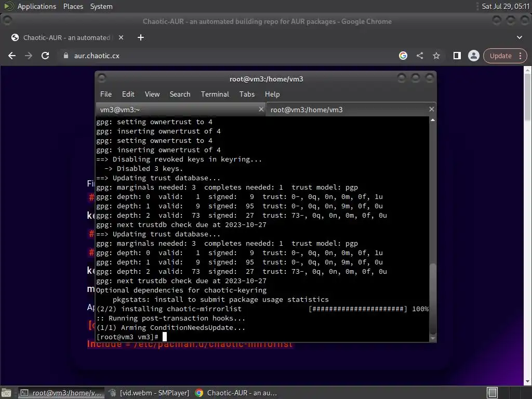Screen dimensions: 532x399
Task: Click 'pkgstats: install to submit package usage statistics'
Action: [x=220, y=300]
